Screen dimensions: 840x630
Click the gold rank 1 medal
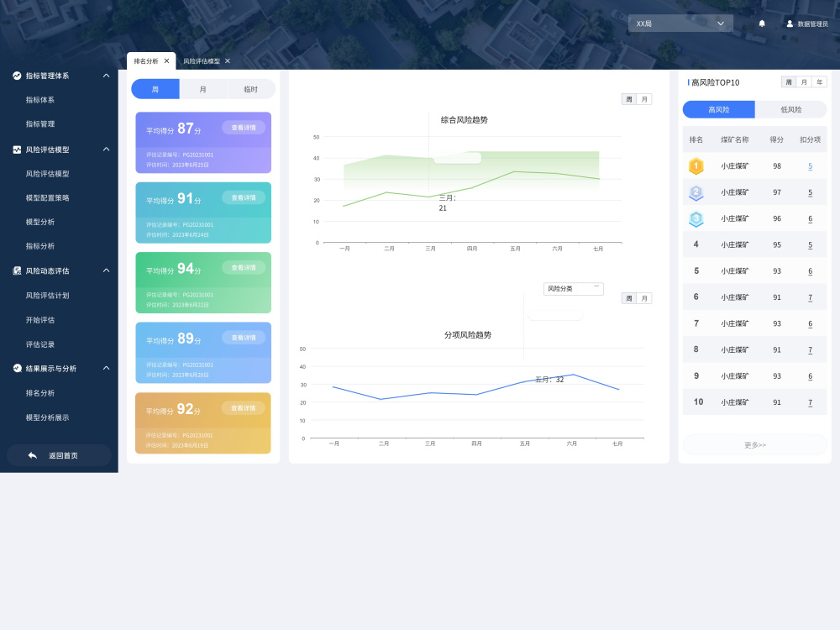pos(696,166)
